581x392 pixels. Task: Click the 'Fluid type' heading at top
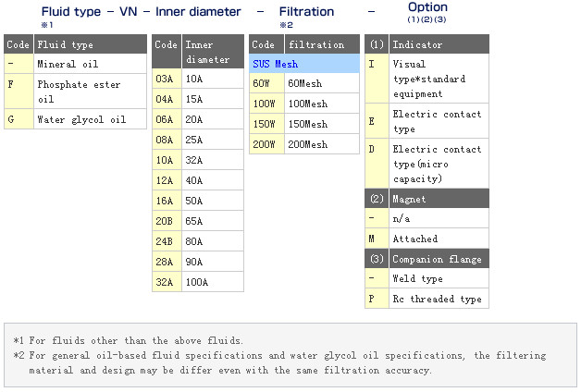[x=72, y=12]
